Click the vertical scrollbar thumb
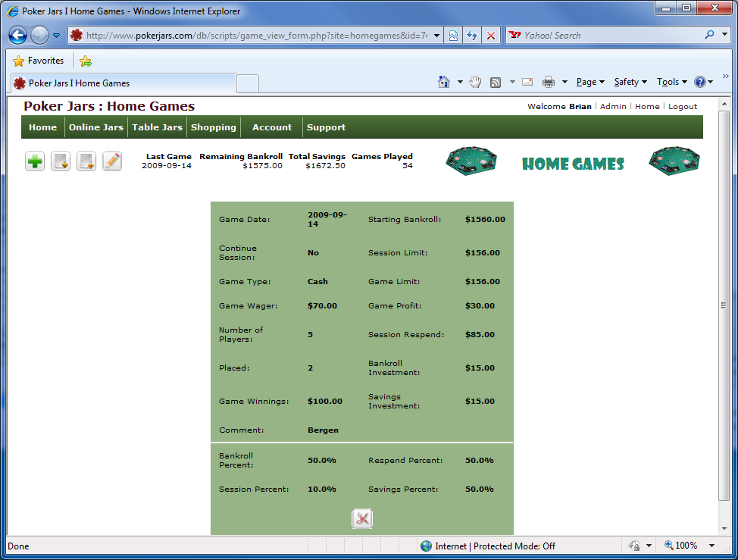Viewport: 738px width, 560px height. [x=724, y=305]
